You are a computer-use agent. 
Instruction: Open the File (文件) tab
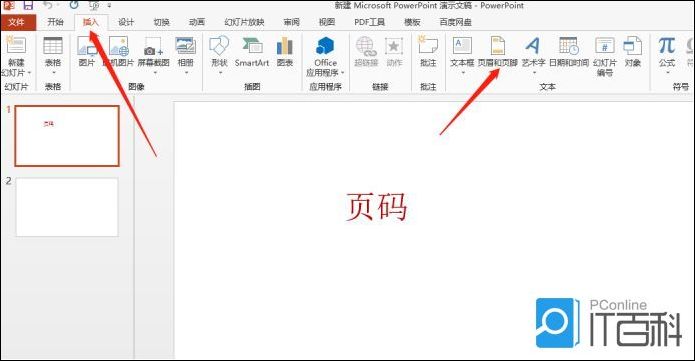(17, 22)
